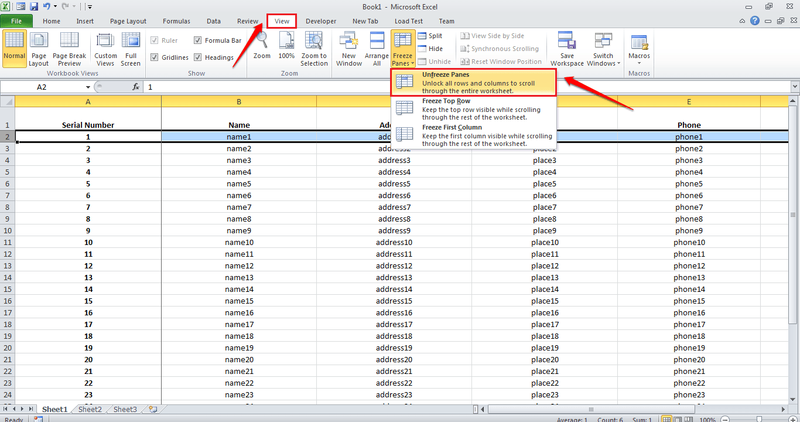Viewport: 800px width, 422px height.
Task: Select Freeze Top Row option
Action: click(473, 109)
